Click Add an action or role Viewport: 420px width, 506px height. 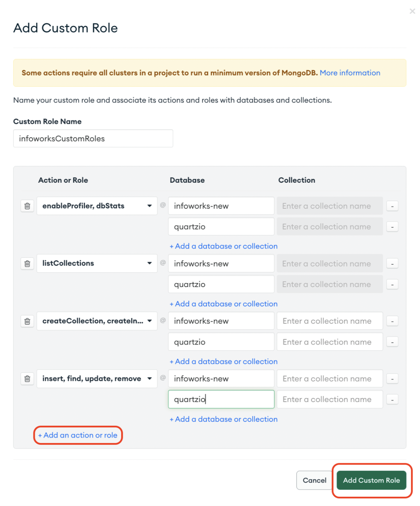pos(78,435)
